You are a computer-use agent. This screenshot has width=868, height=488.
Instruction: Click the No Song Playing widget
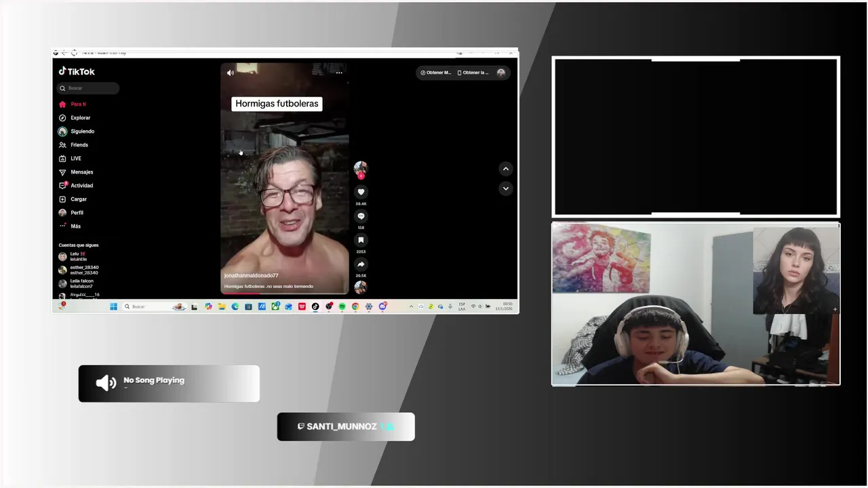click(169, 384)
